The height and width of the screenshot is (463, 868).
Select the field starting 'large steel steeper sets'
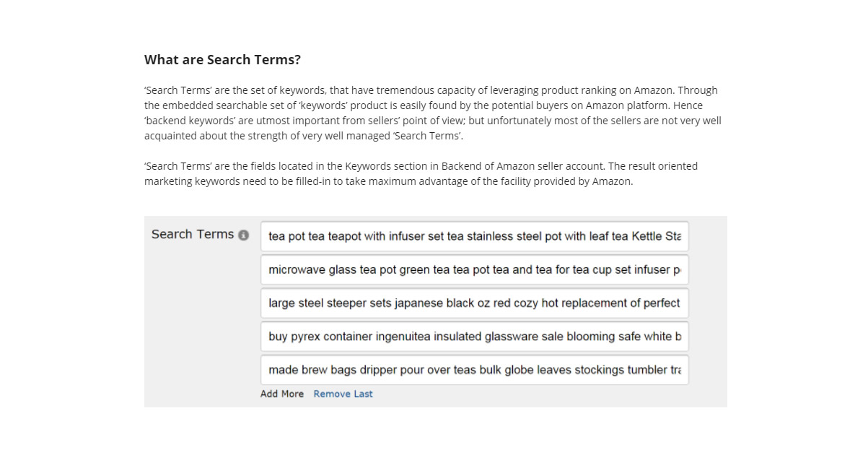(475, 303)
